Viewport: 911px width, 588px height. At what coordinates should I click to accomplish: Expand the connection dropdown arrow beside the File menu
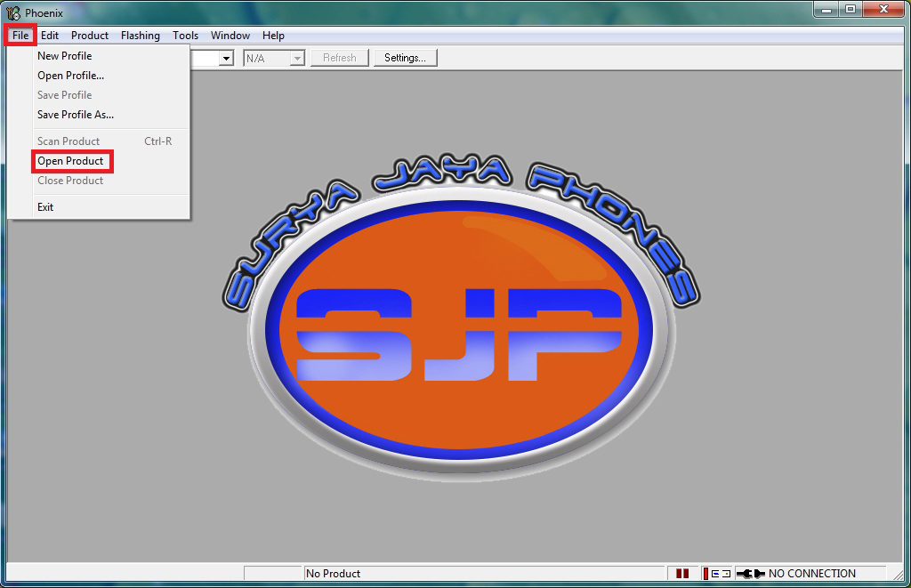(226, 58)
